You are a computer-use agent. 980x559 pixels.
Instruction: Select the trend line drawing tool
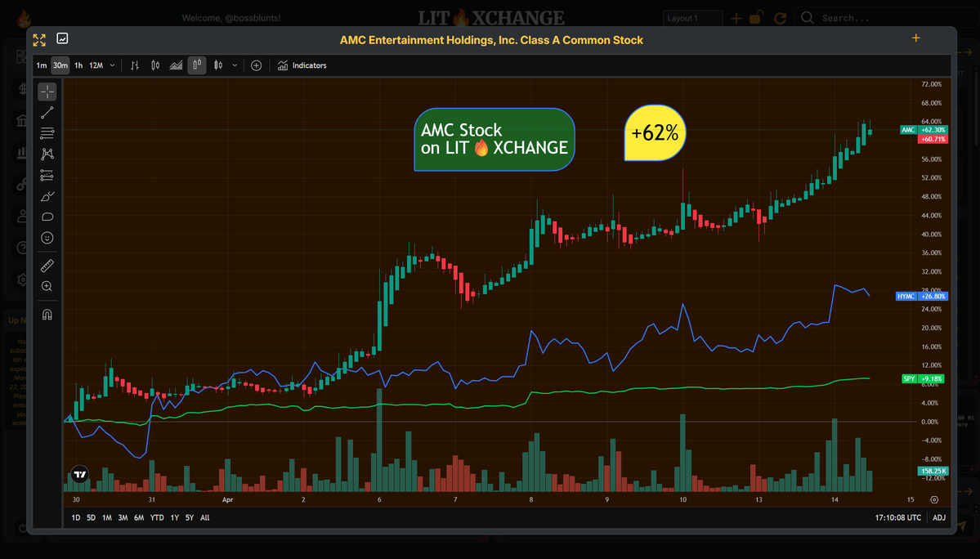click(47, 113)
